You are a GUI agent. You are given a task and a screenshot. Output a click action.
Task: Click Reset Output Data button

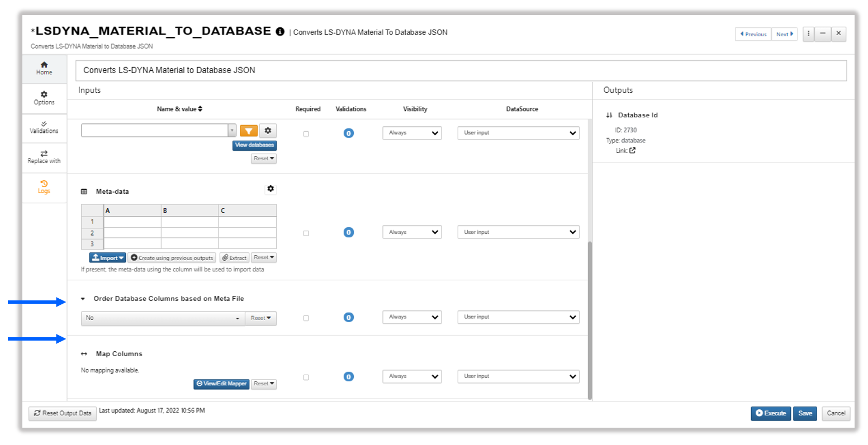pos(63,413)
